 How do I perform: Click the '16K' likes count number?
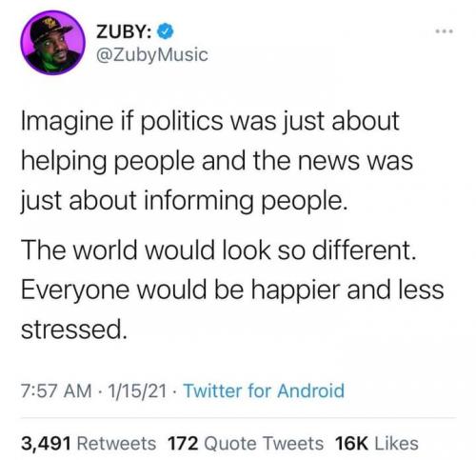click(351, 443)
